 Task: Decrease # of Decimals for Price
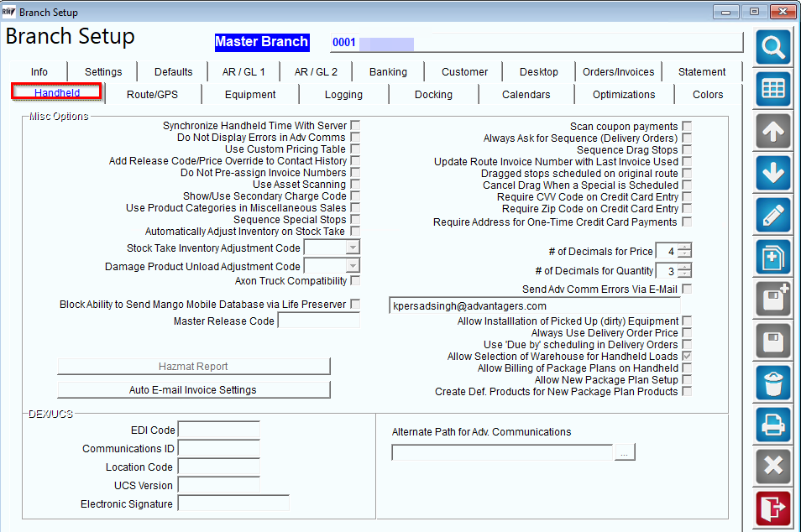pyautogui.click(x=684, y=254)
